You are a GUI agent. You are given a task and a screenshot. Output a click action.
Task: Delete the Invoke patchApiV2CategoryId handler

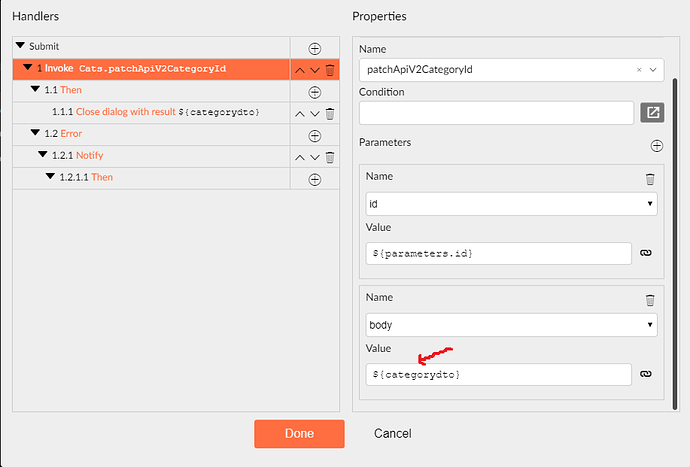click(x=330, y=70)
